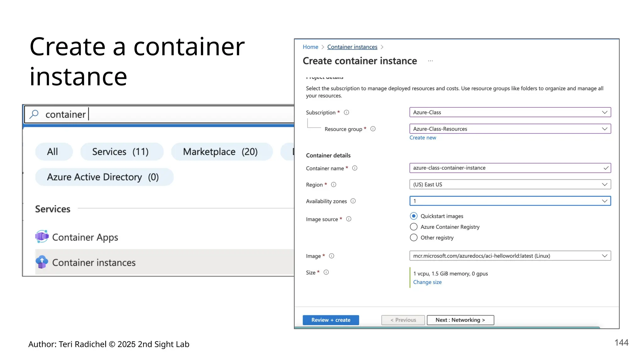Go to Container instances breadcrumb link
The width and height of the screenshot is (644, 362).
tap(352, 47)
